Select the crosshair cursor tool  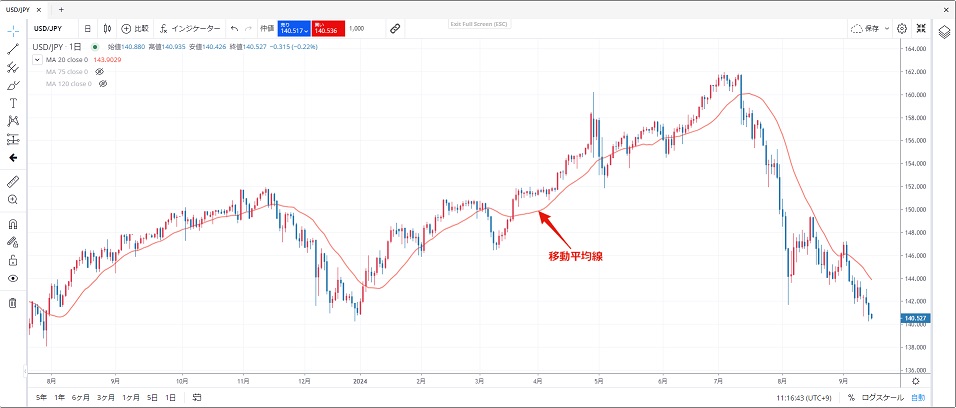[x=13, y=29]
